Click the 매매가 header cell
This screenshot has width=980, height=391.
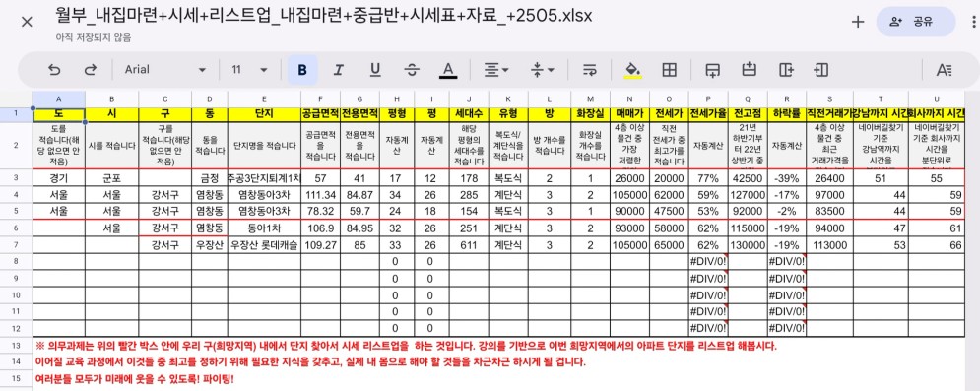click(629, 114)
